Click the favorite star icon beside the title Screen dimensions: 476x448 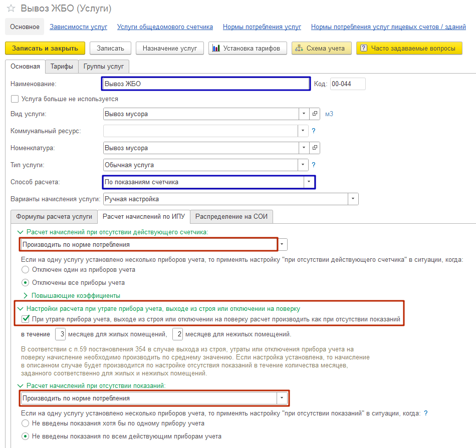pos(11,8)
